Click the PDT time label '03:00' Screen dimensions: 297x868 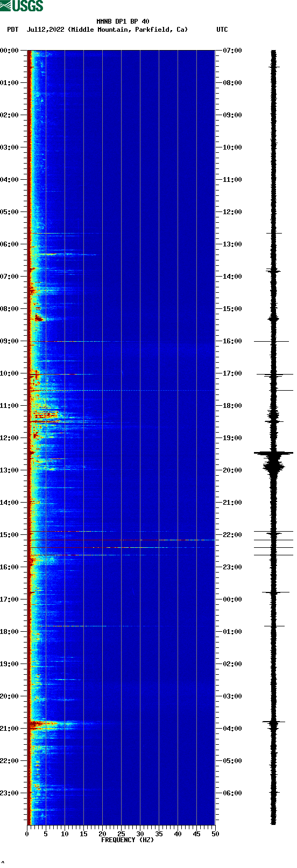(9, 147)
